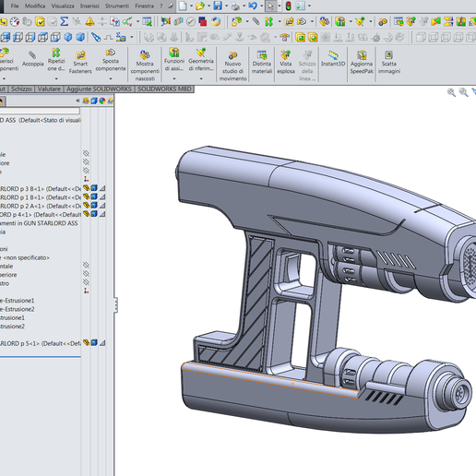Screen dimensions: 476x476
Task: Open Distinta materiali tool
Action: pos(262,63)
